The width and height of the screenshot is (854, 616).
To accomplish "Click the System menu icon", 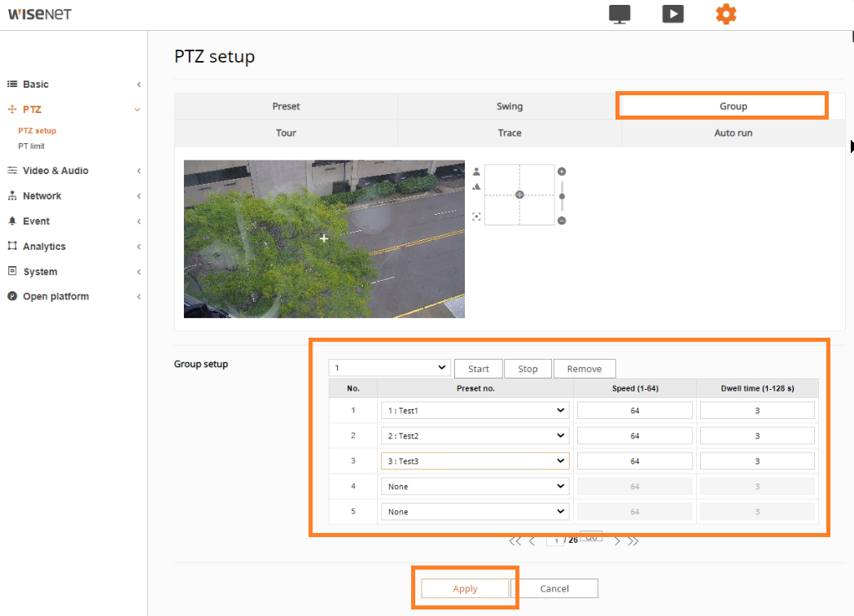I will [12, 271].
